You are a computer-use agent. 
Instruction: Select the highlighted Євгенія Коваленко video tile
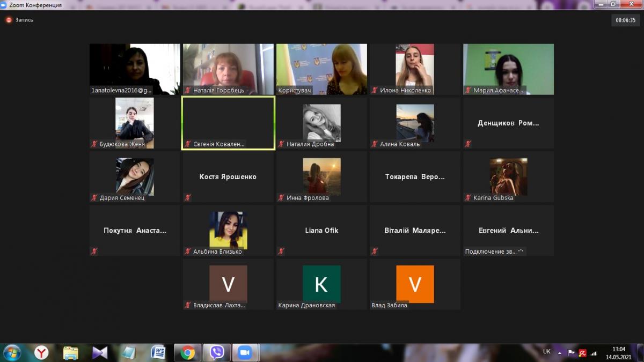[x=228, y=123]
